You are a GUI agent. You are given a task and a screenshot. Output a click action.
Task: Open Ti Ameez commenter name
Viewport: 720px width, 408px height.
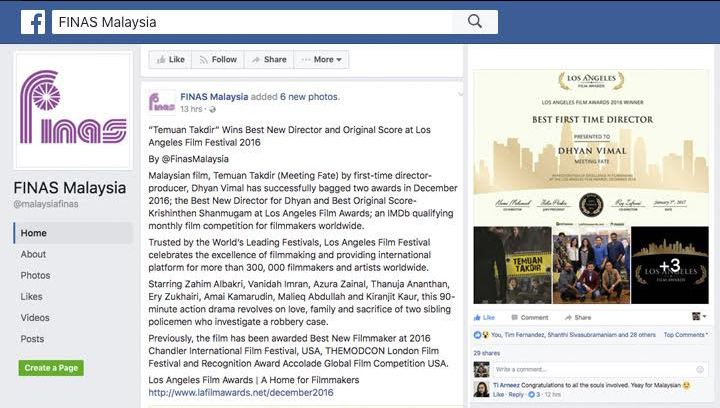point(506,386)
